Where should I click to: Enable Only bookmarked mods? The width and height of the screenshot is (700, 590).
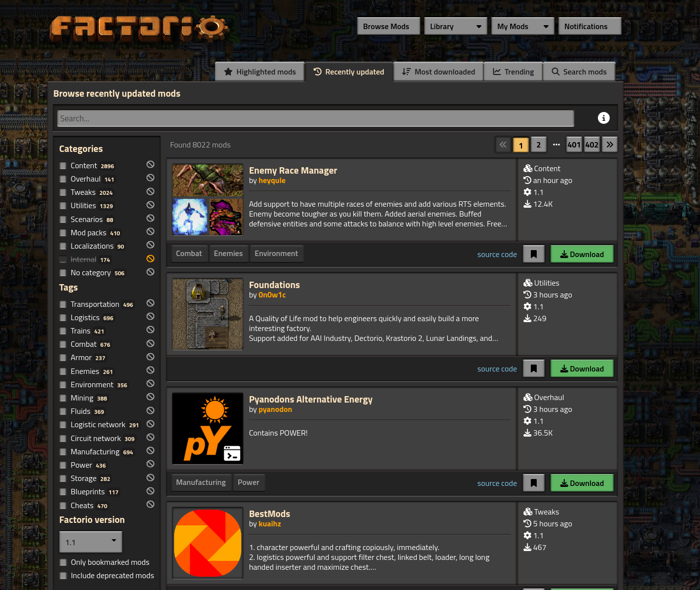click(63, 562)
